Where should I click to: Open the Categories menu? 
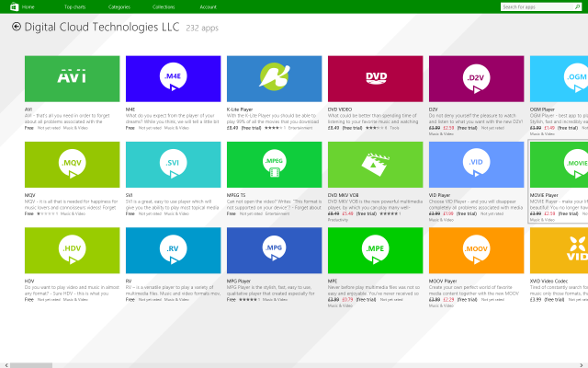(119, 6)
